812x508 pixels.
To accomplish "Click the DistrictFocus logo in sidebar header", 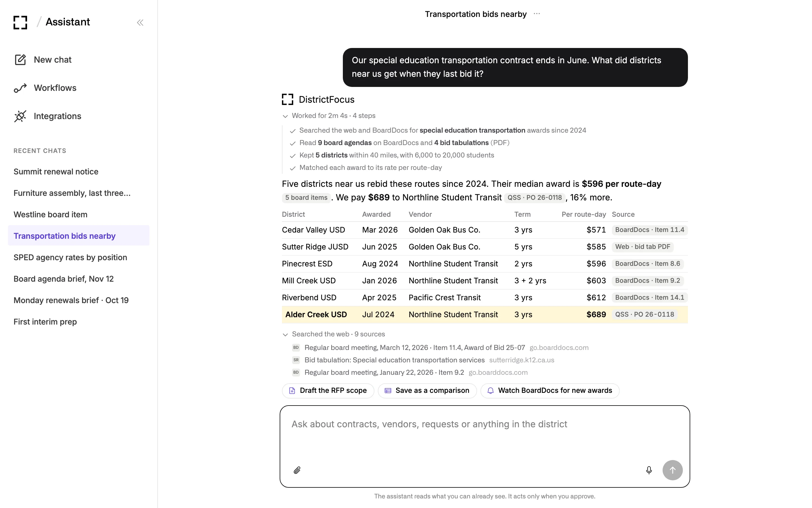I will [x=20, y=22].
